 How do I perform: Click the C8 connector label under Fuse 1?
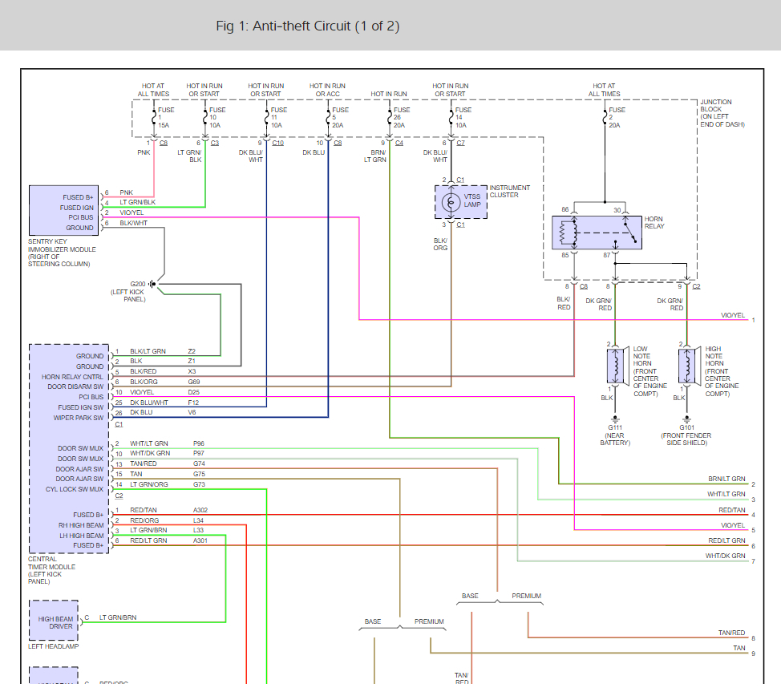[164, 143]
